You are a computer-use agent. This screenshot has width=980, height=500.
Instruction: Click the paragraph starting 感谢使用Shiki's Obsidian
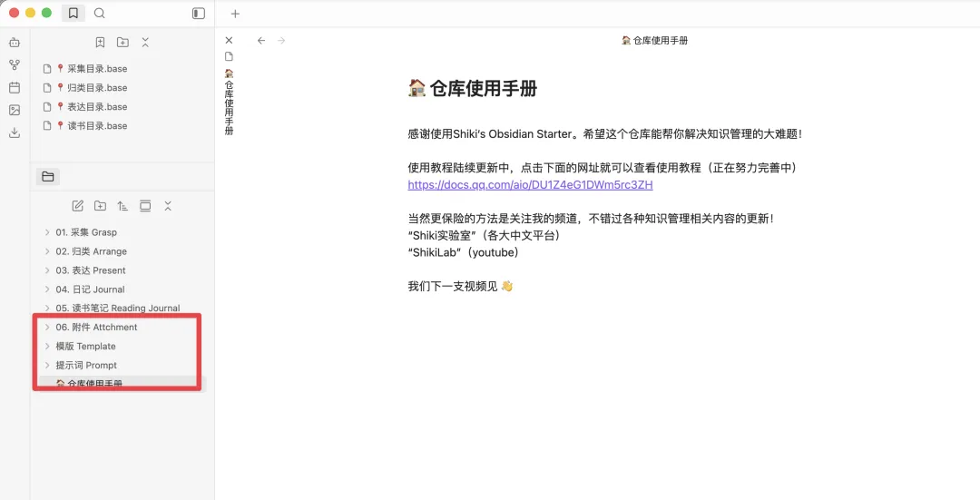coord(604,133)
